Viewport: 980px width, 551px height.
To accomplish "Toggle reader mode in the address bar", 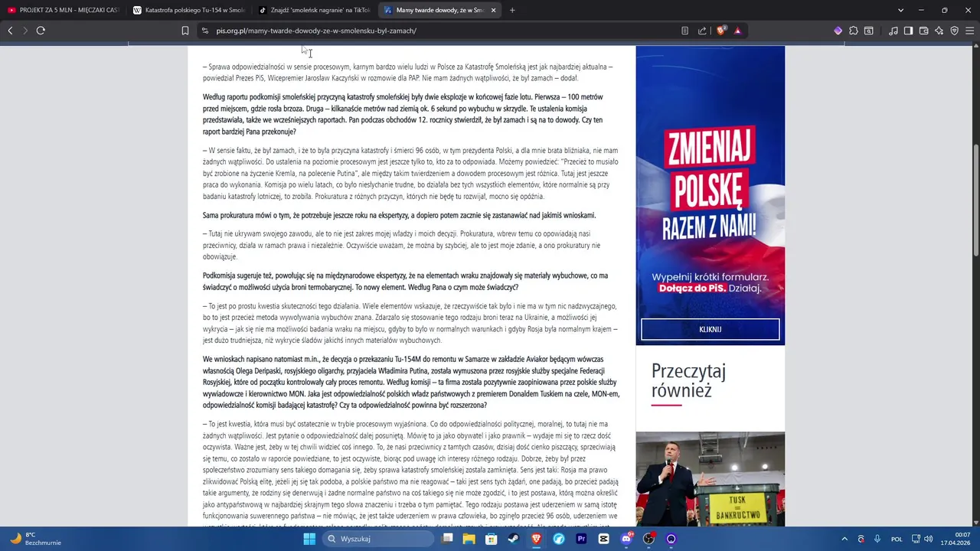I will tap(684, 31).
